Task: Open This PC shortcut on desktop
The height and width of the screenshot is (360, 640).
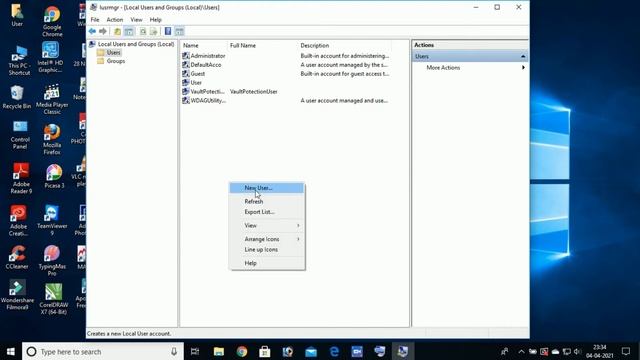Action: pyautogui.click(x=19, y=61)
